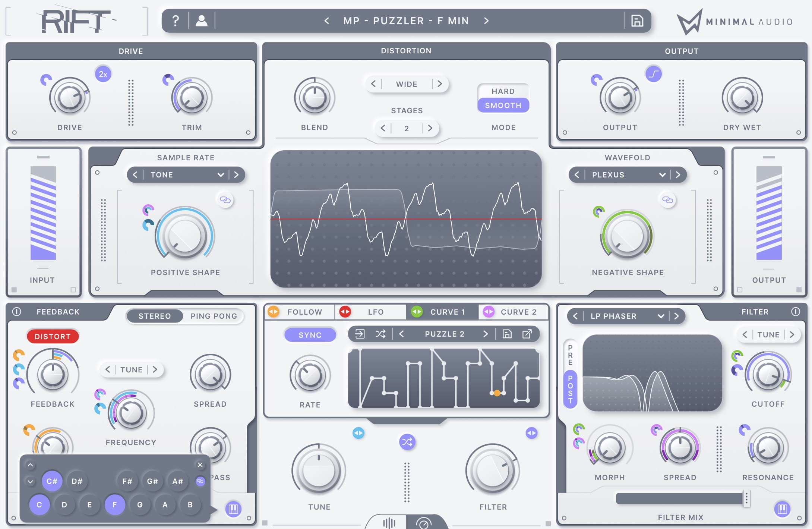Click the G note key
This screenshot has width=812, height=529.
coord(140,505)
